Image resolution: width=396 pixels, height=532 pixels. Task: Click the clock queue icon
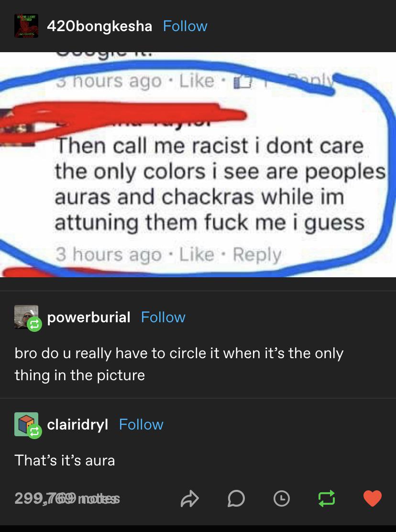pyautogui.click(x=282, y=499)
